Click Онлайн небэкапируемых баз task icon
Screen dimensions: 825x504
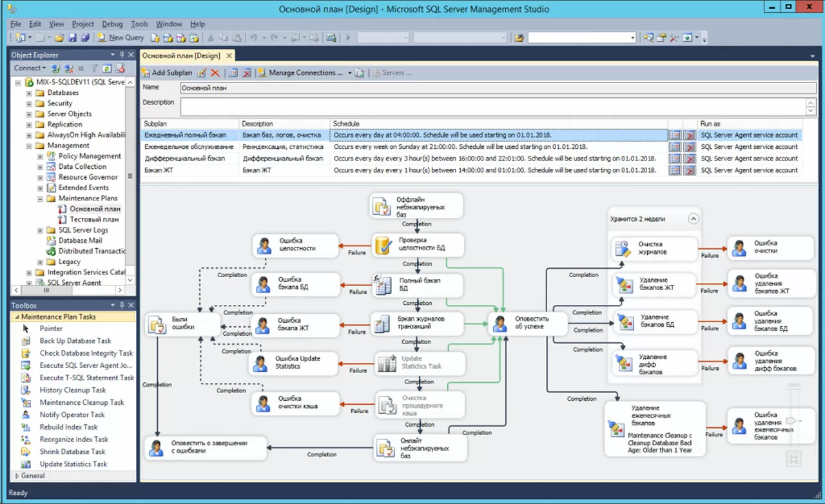click(385, 448)
